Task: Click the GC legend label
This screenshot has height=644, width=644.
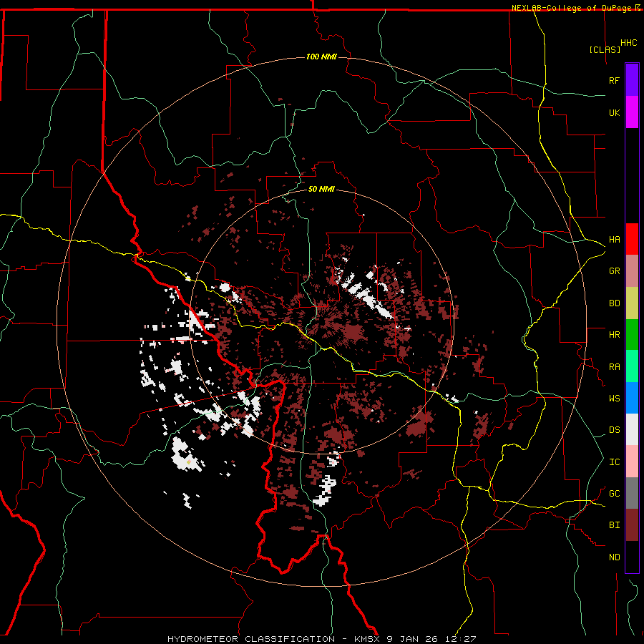Action: pyautogui.click(x=614, y=494)
